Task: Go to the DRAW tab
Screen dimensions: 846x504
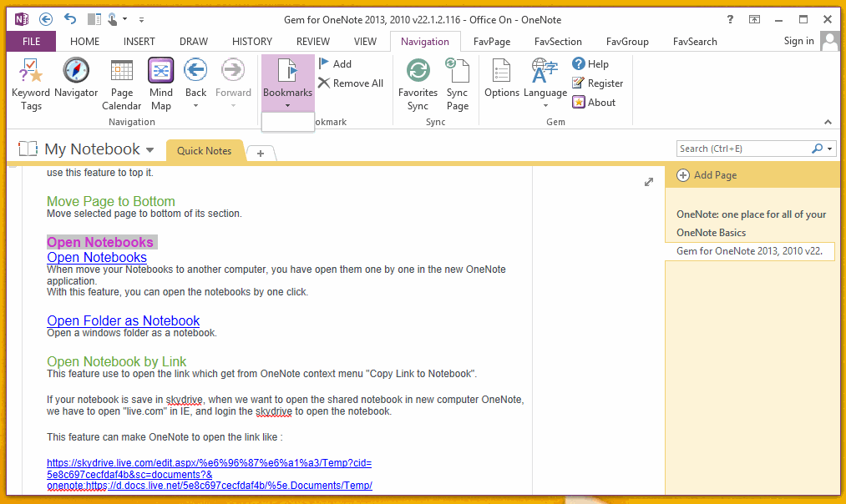Action: click(x=194, y=42)
